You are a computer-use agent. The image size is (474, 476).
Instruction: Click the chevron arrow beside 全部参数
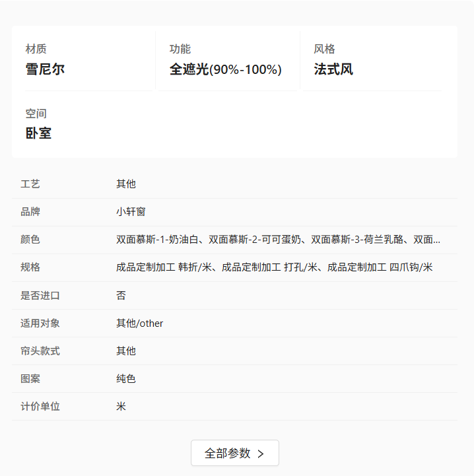[x=261, y=454]
